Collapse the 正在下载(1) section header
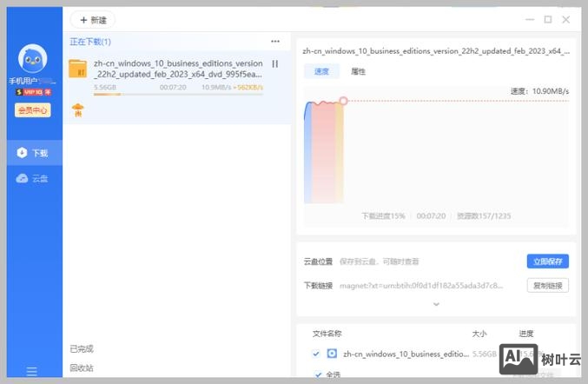 (x=90, y=41)
